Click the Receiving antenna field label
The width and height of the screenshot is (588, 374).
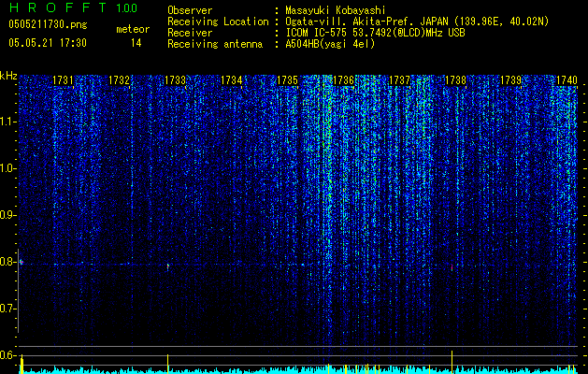click(x=215, y=44)
